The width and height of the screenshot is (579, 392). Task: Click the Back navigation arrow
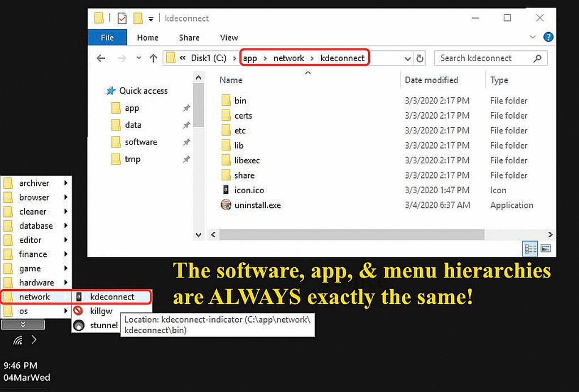101,58
